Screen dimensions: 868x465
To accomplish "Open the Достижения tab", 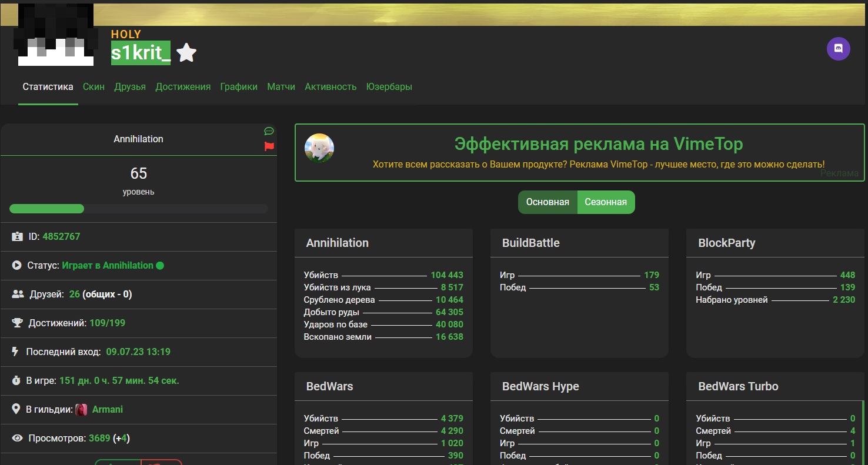I will pos(183,87).
